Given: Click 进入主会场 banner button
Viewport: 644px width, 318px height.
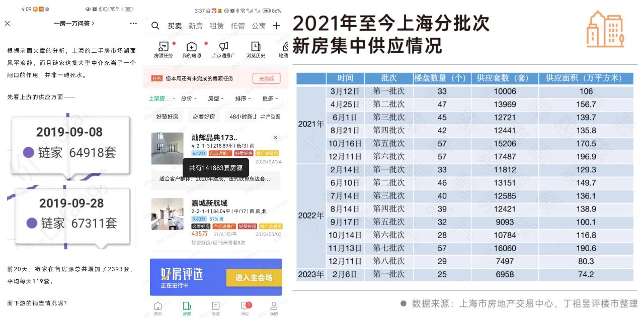Looking at the screenshot, I should pyautogui.click(x=253, y=277).
